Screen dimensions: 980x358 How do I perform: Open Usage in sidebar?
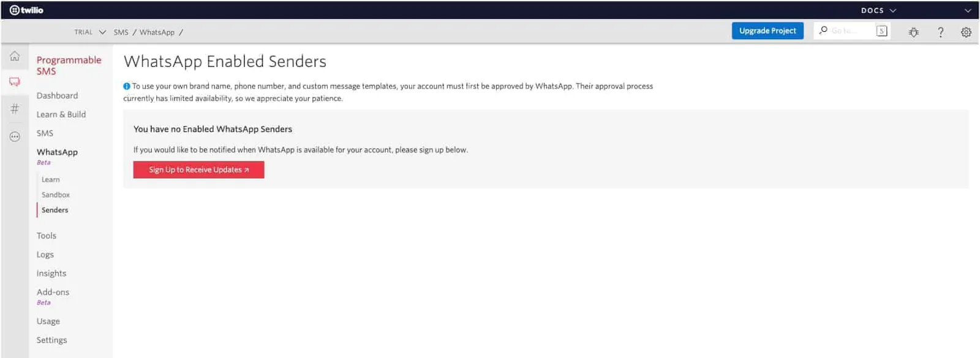(48, 321)
